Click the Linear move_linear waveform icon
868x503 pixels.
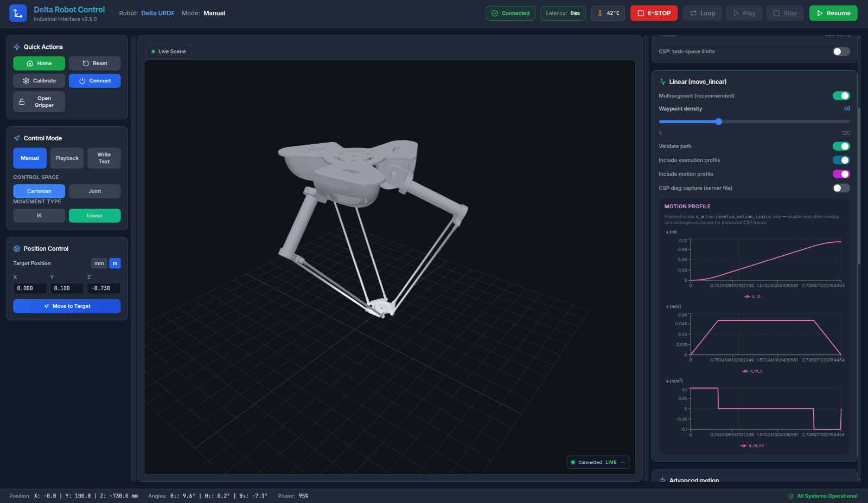tap(662, 82)
